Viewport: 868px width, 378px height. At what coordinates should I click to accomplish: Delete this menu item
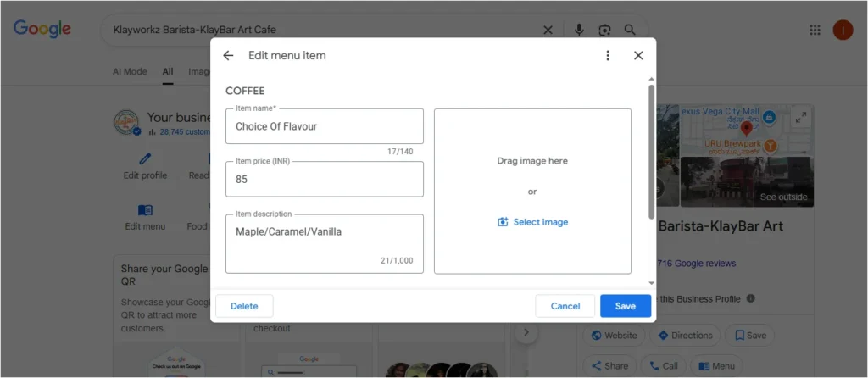(244, 306)
